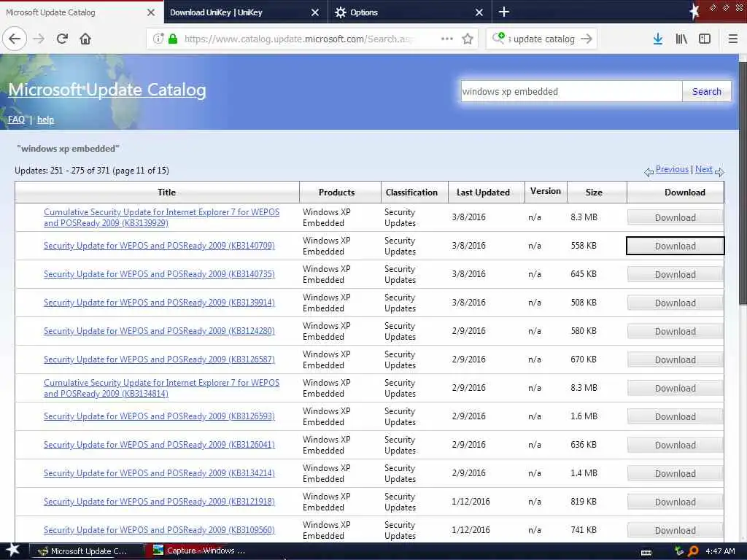Submit search bar query with arrow
Viewport: 747px width, 560px height.
[587, 39]
